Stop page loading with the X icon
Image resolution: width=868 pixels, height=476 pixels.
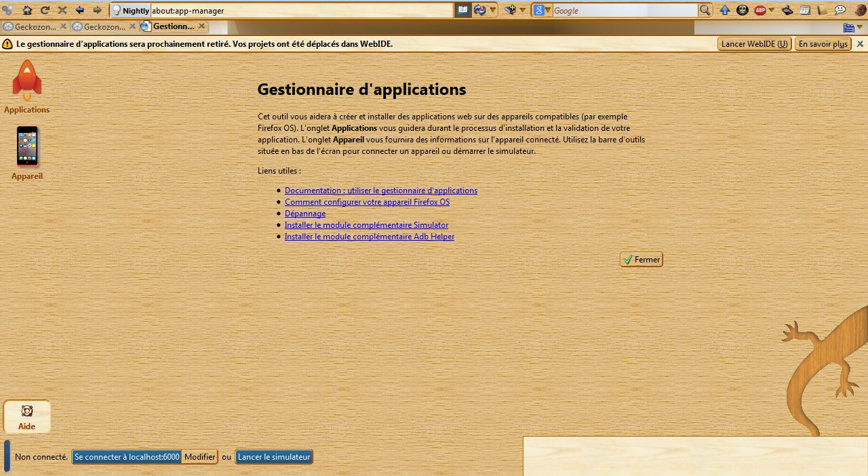(62, 10)
